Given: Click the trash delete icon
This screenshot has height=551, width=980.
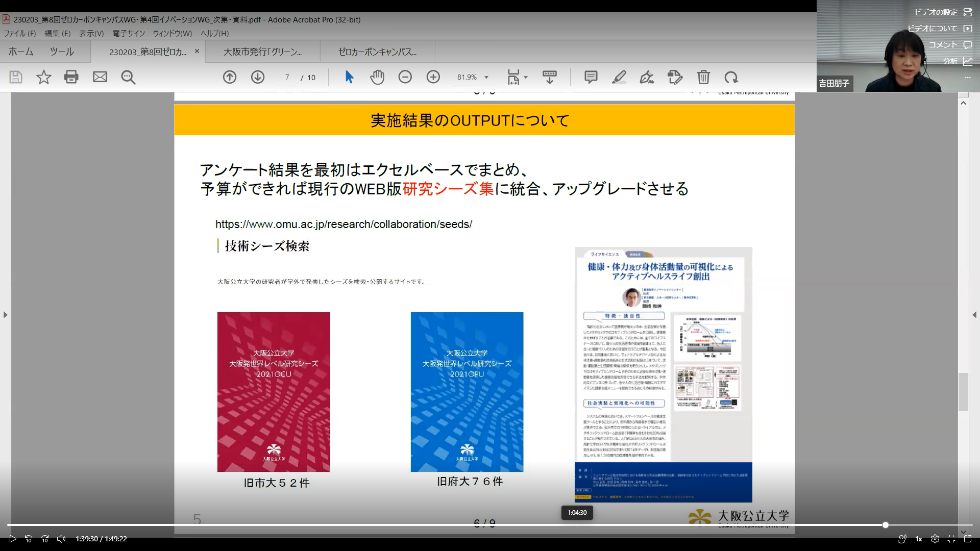Looking at the screenshot, I should click(703, 77).
